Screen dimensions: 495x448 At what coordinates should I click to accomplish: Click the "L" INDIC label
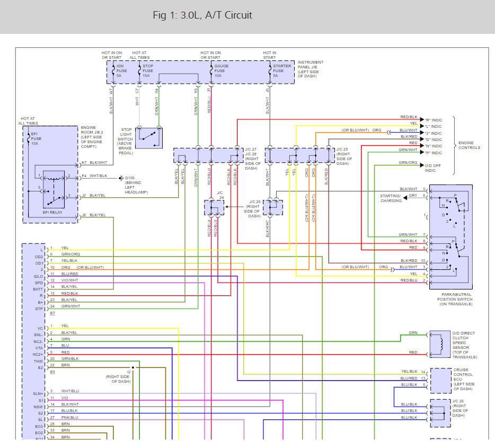(x=433, y=126)
